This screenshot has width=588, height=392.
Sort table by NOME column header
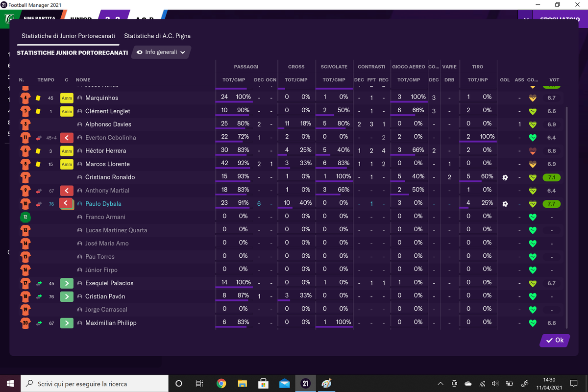click(x=83, y=80)
